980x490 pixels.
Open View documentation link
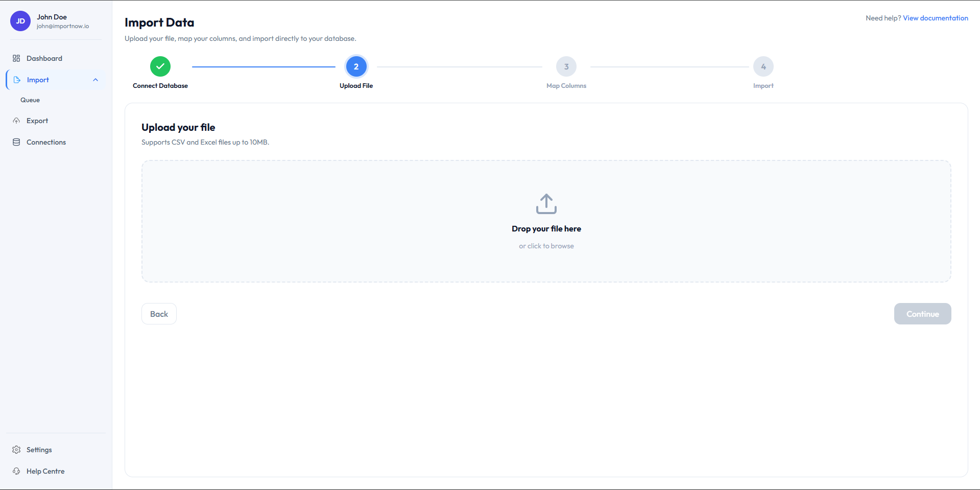point(935,18)
